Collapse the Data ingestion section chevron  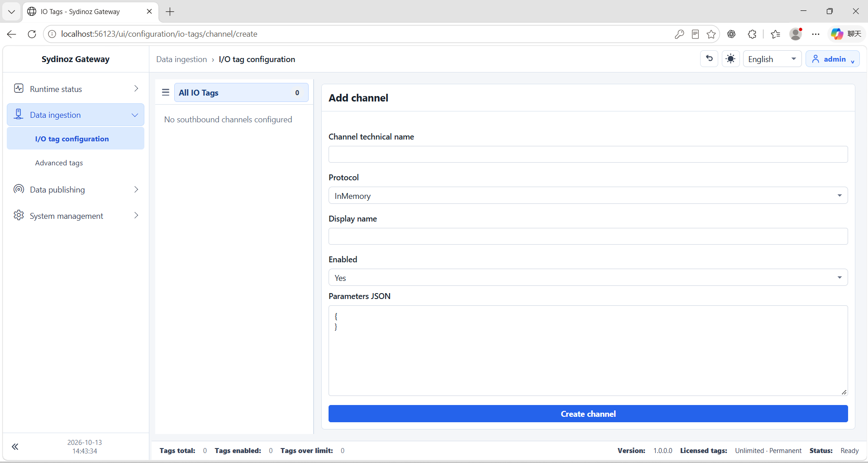[x=135, y=115]
